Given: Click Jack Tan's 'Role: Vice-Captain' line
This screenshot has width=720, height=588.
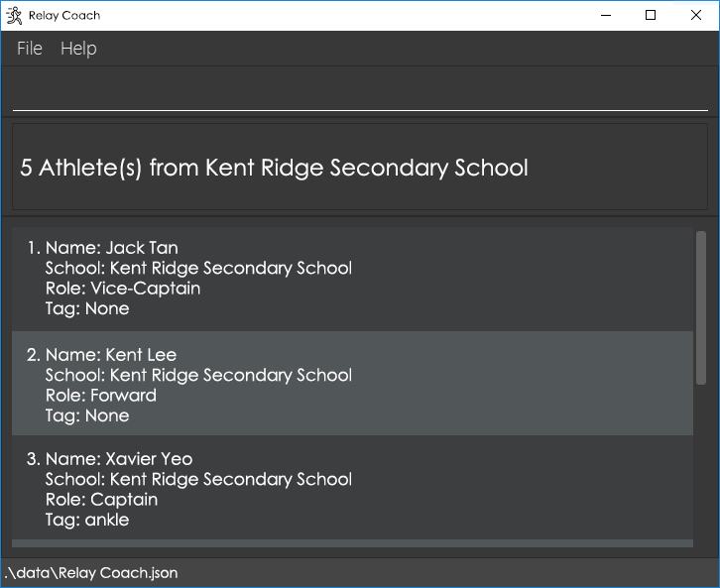Looking at the screenshot, I should point(123,289).
